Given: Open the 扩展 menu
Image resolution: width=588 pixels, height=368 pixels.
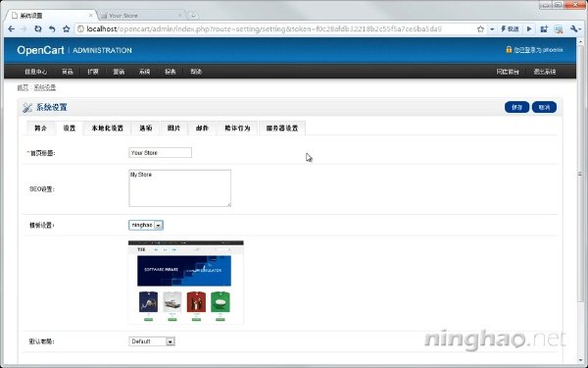Looking at the screenshot, I should pyautogui.click(x=93, y=72).
